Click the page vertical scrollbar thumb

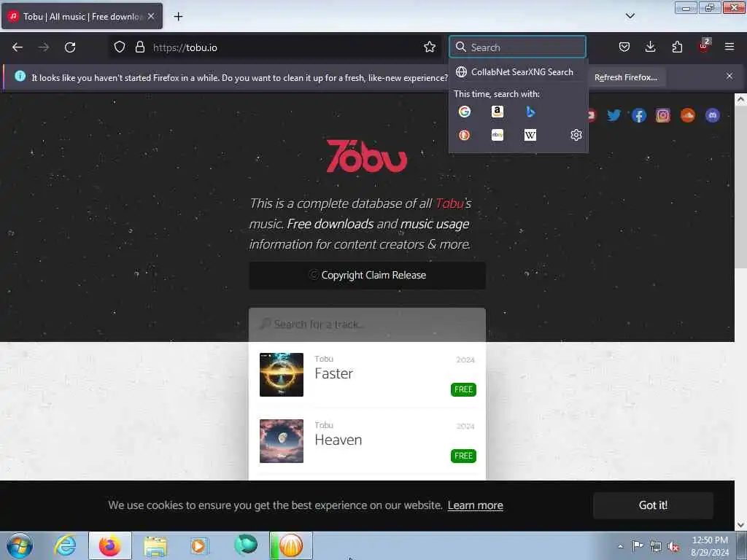pyautogui.click(x=740, y=186)
